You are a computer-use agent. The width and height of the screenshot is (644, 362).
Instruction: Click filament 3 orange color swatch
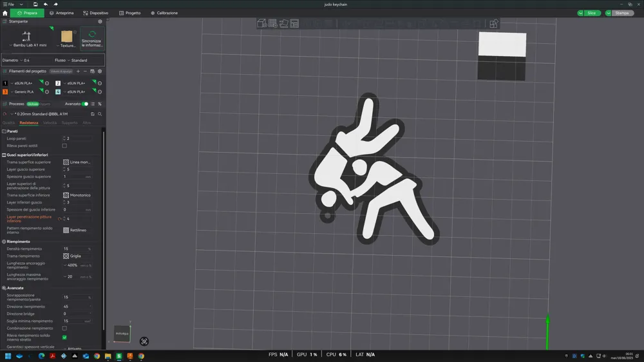5,91
